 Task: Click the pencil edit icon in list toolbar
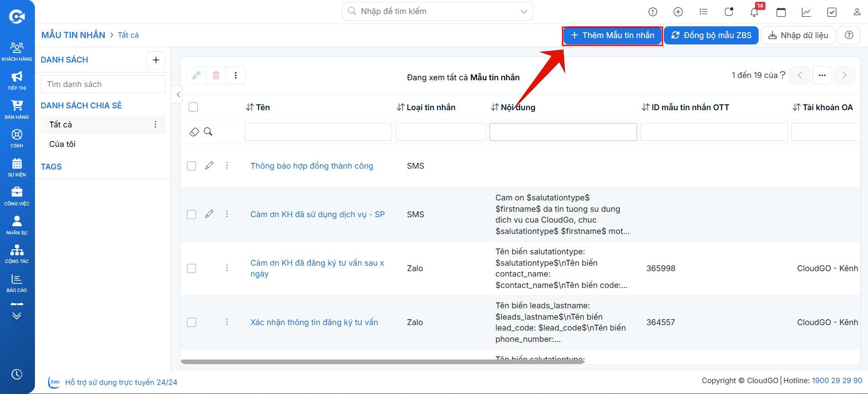[196, 75]
